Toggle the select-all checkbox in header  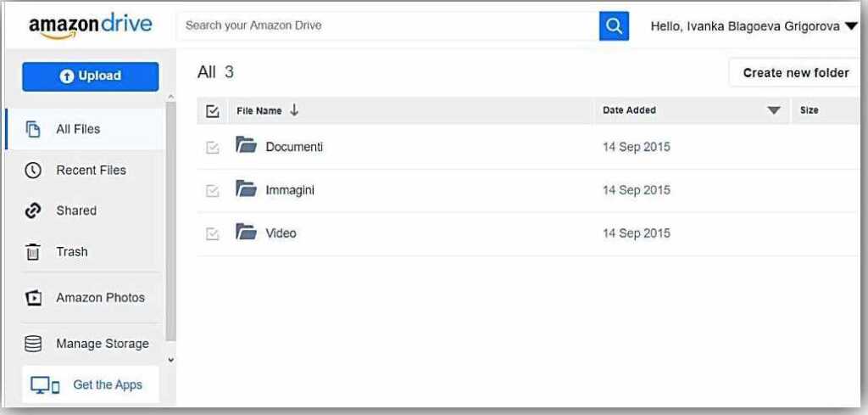[213, 110]
